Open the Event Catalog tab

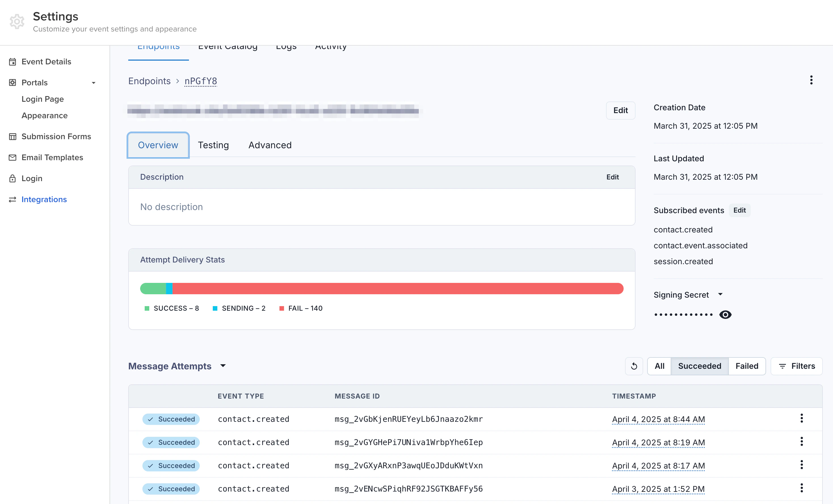[x=228, y=46]
